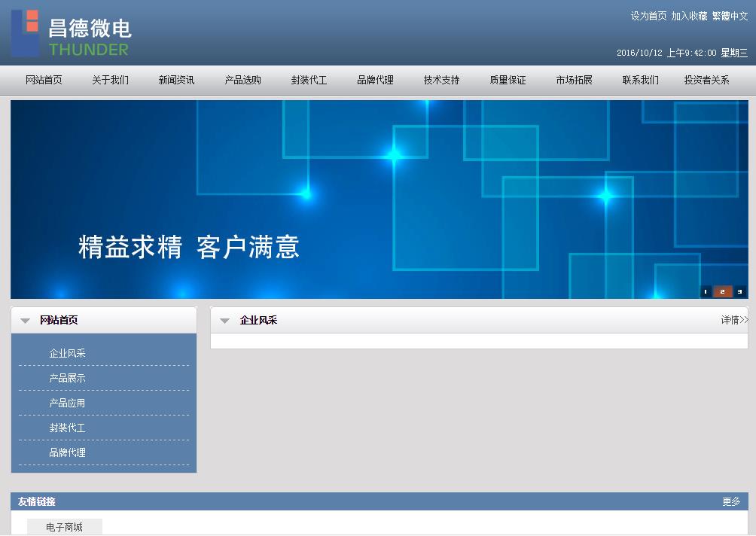Viewport: 756px width, 536px height.
Task: Open the 电子商城 friendly link
Action: click(x=65, y=527)
